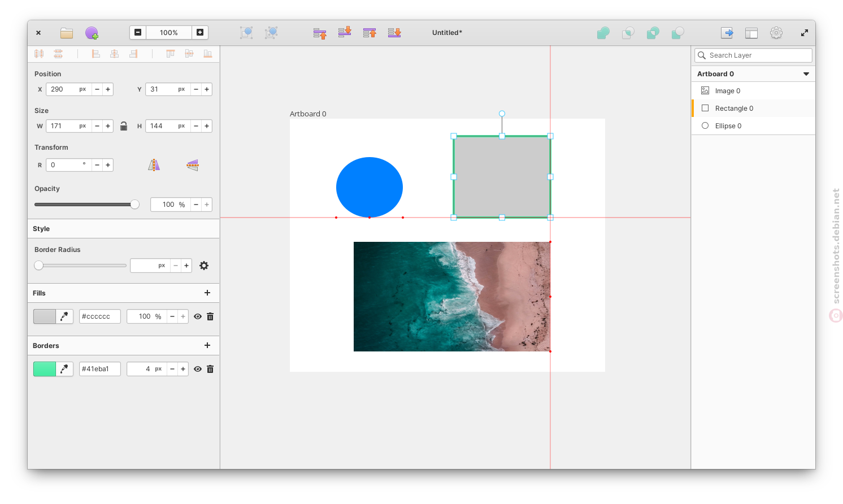This screenshot has height=504, width=843.
Task: Click the purple Insert shape icon
Action: [x=92, y=33]
